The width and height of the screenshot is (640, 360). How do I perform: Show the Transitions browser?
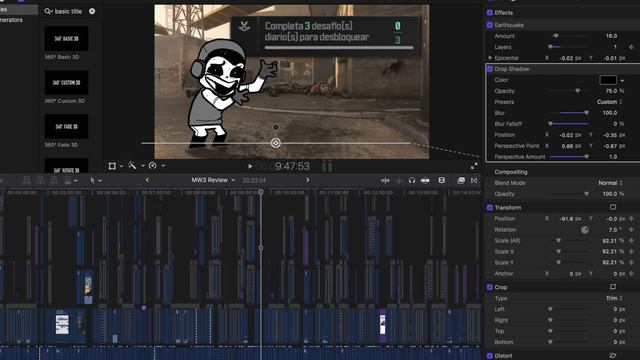click(474, 180)
